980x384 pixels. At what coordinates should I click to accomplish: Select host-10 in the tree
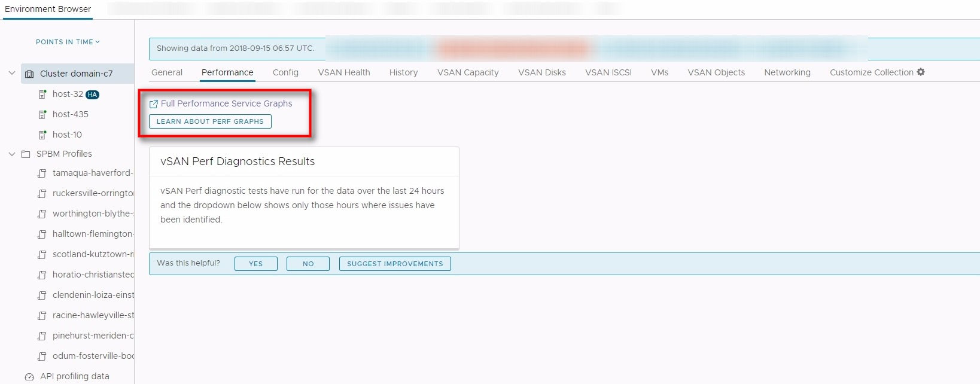[67, 135]
